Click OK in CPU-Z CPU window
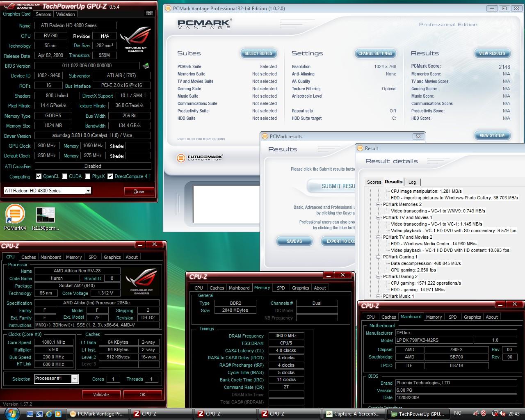 click(142, 395)
